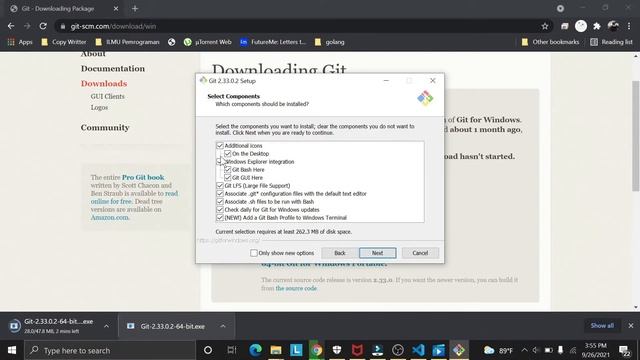Open the Pro Git book link
Screen dimensions: 640x360
(x=143, y=177)
